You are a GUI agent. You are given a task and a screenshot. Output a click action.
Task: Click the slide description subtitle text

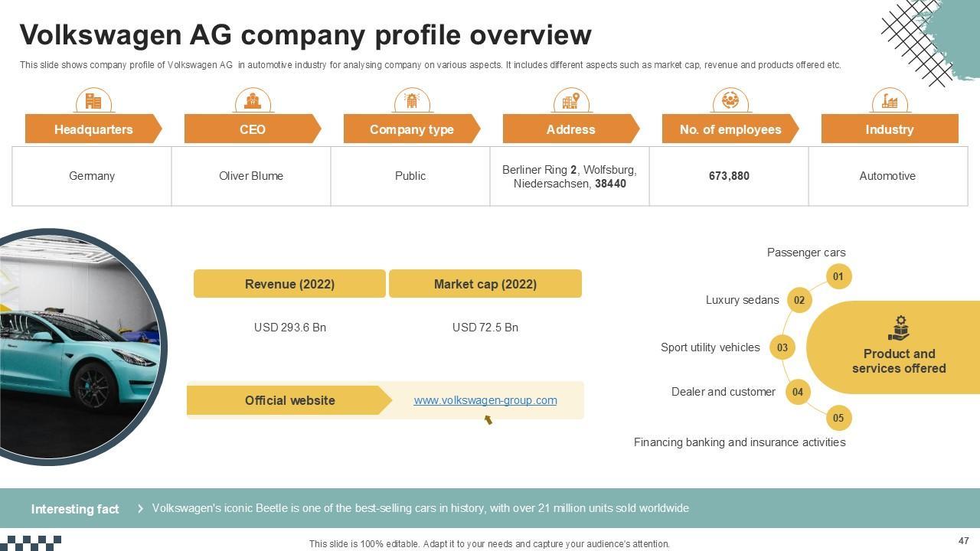(430, 65)
